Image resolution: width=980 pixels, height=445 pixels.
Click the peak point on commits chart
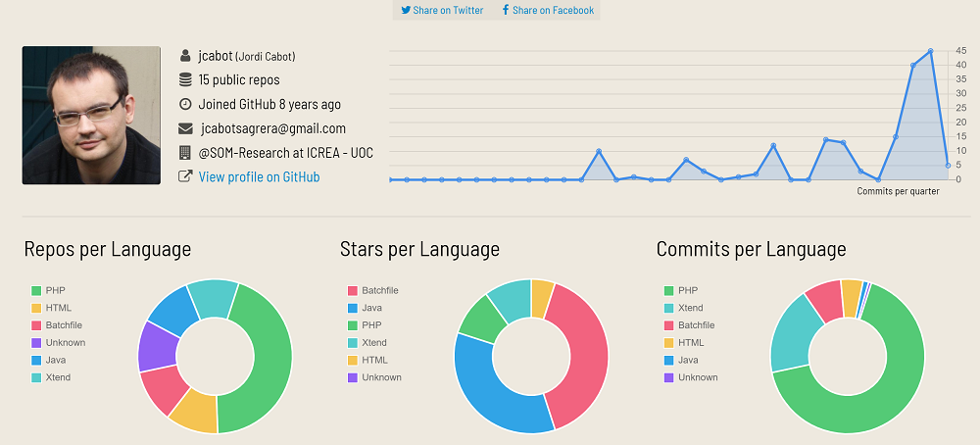point(930,51)
